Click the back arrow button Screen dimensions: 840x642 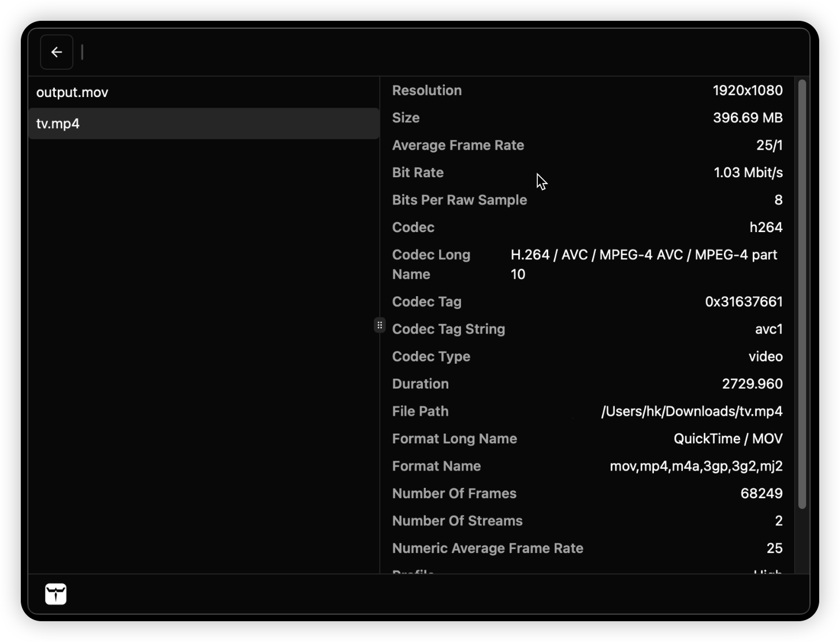(x=57, y=52)
